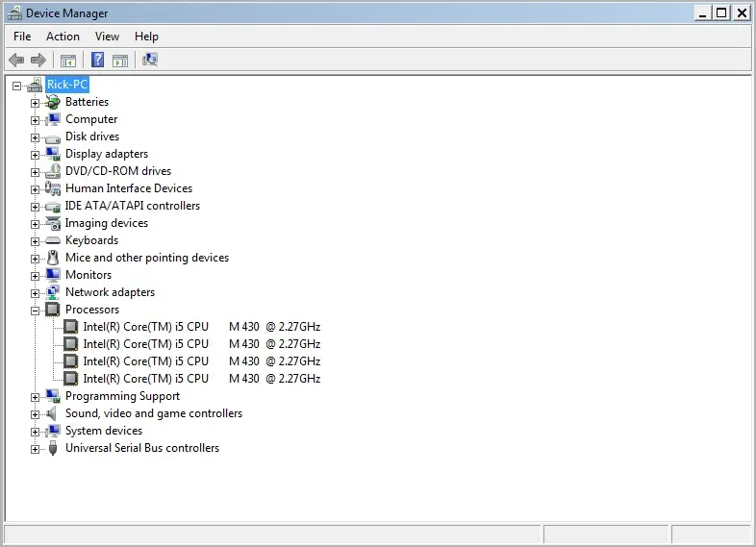The width and height of the screenshot is (756, 547).
Task: Expand Sound, video and game controllers
Action: [x=35, y=414]
